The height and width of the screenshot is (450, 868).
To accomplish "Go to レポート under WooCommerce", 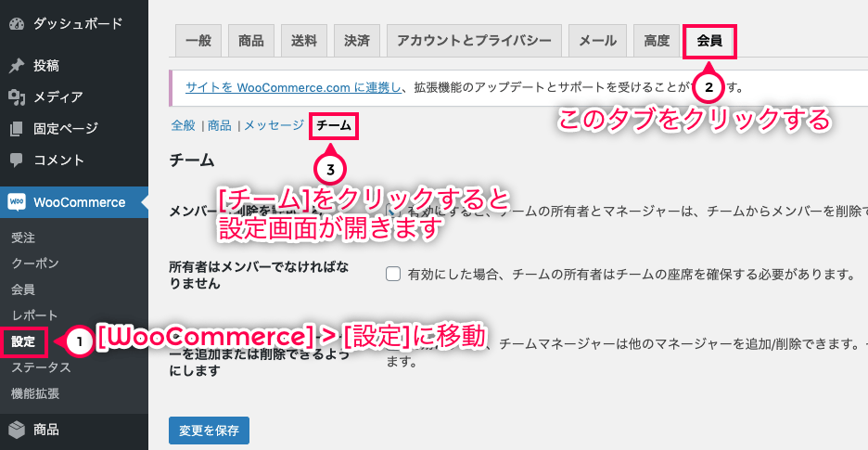I will 34,315.
